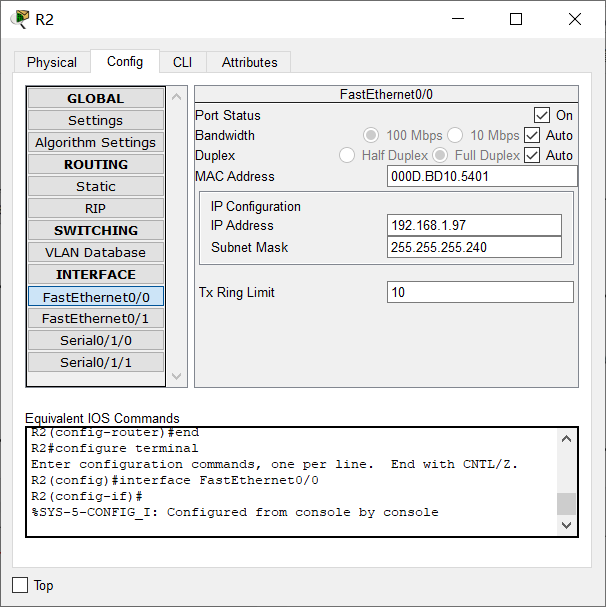
Task: Select the ROUTING section header
Action: coord(96,164)
